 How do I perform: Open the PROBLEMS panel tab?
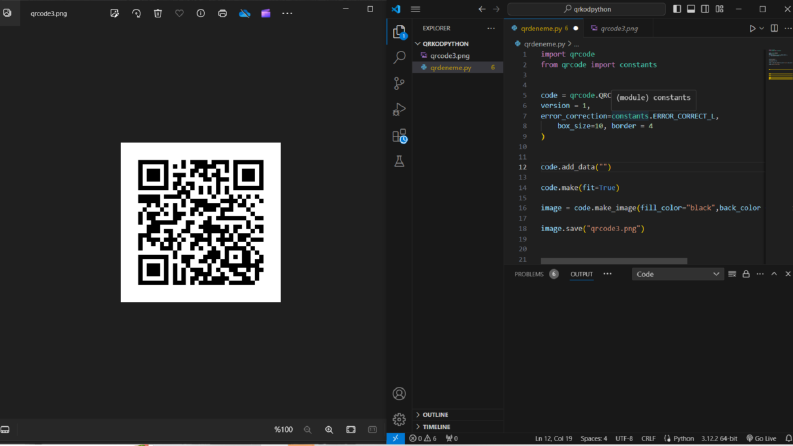(528, 274)
